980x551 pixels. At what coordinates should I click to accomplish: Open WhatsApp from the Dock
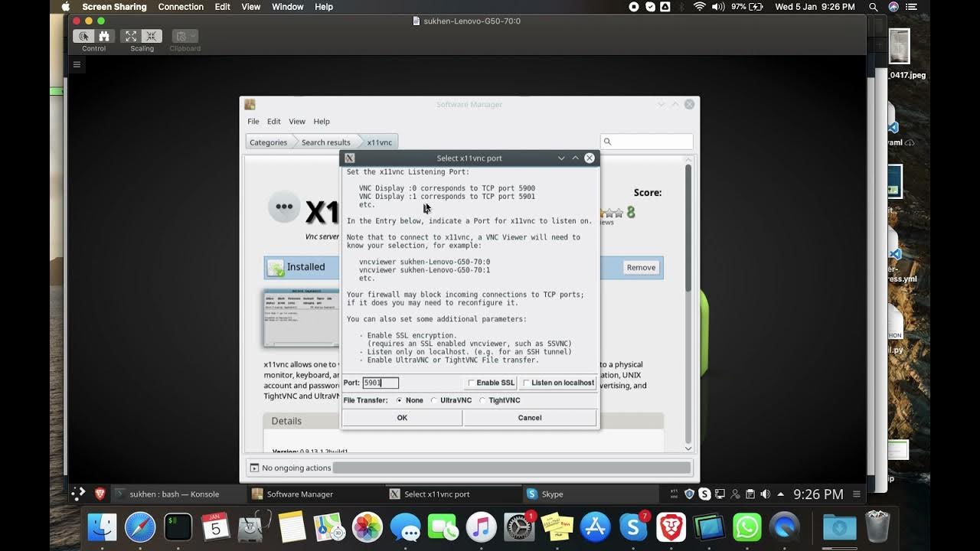[x=746, y=527]
